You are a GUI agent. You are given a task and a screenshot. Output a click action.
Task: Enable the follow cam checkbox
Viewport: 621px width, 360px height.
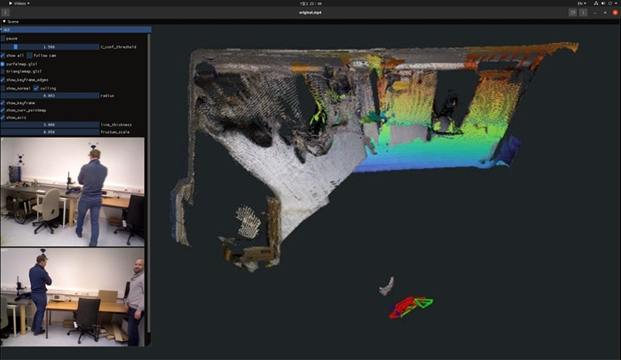click(30, 55)
